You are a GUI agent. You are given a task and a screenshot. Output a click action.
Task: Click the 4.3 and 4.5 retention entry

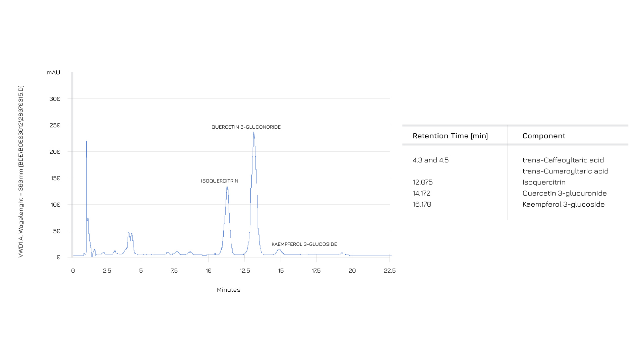(x=430, y=160)
